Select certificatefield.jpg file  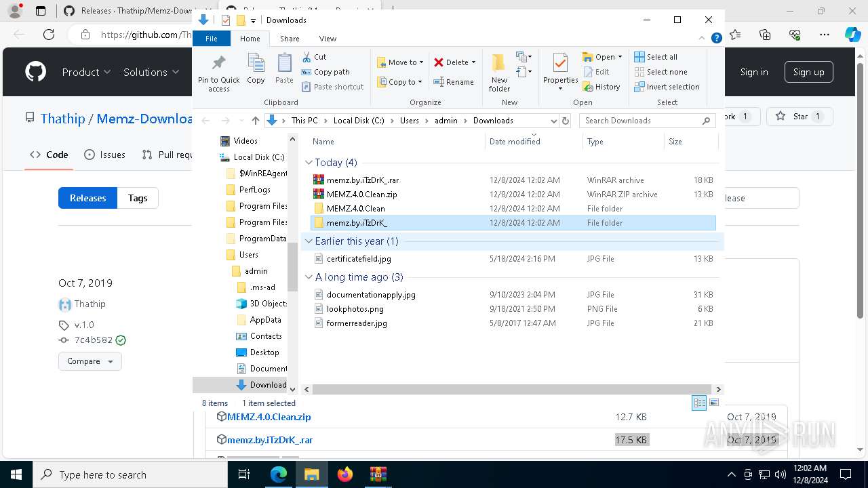(513, 259)
